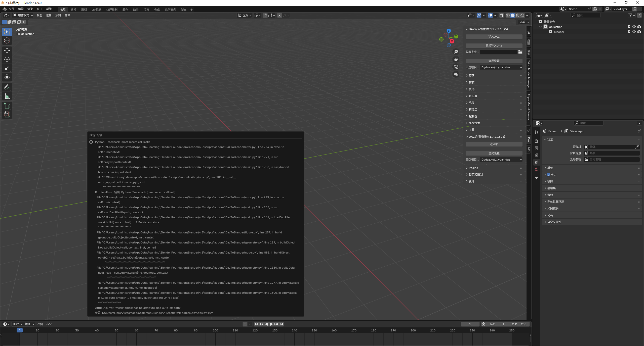Toggle Xiaohai exclude checkbox in outliner

629,32
